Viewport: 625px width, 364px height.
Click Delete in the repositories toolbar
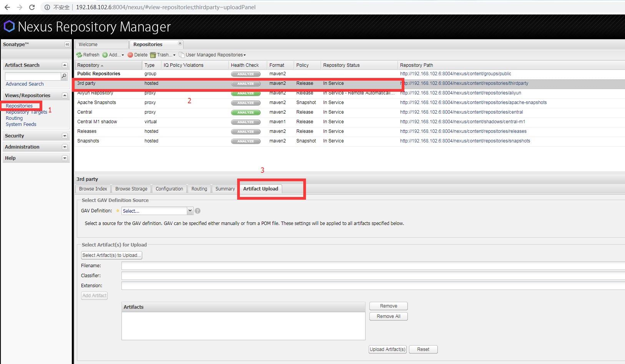point(138,55)
